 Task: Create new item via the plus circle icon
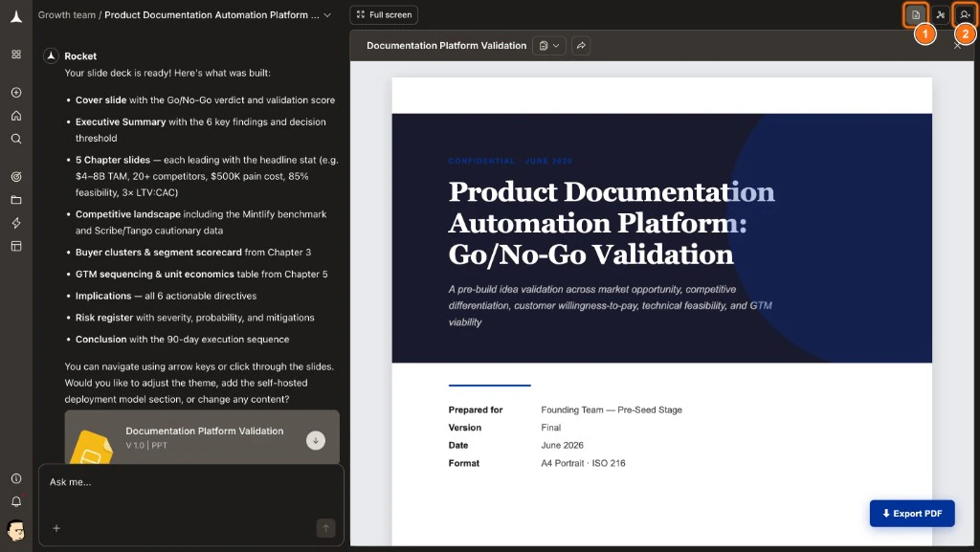[15, 92]
